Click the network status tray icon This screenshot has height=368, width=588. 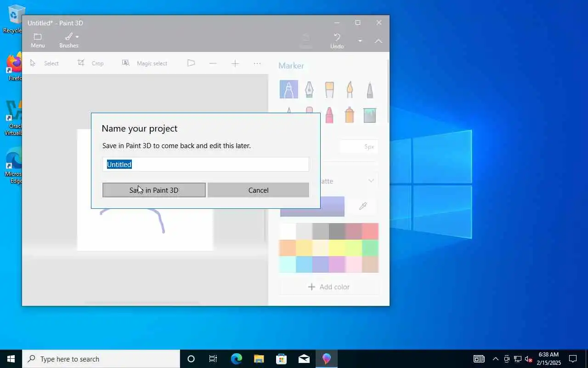[x=518, y=359]
